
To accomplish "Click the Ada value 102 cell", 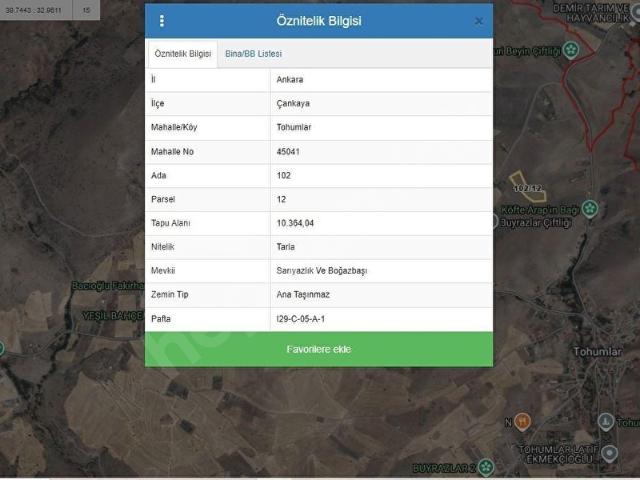I will 381,176.
